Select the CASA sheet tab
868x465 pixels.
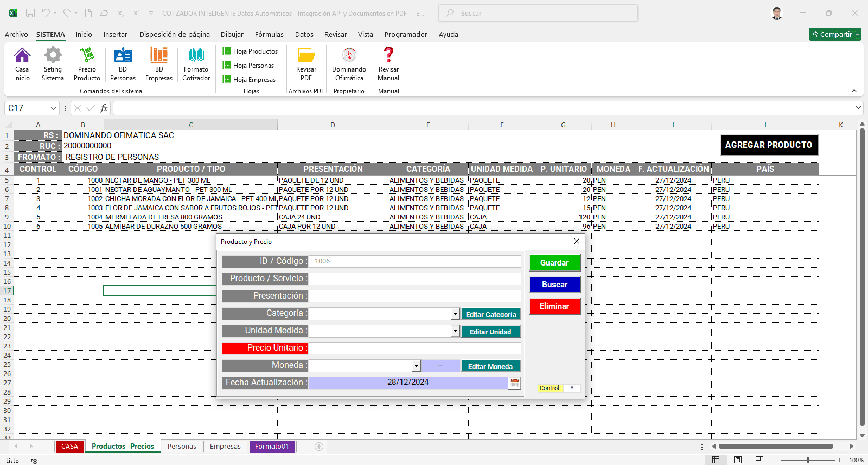pos(69,447)
